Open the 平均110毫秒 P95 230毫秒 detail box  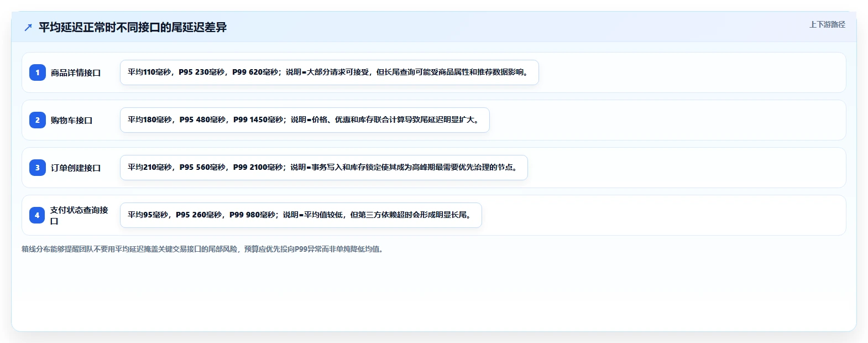point(330,72)
